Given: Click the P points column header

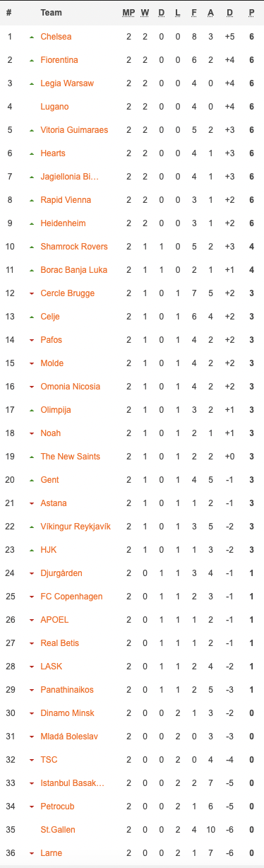Looking at the screenshot, I should pyautogui.click(x=251, y=13).
